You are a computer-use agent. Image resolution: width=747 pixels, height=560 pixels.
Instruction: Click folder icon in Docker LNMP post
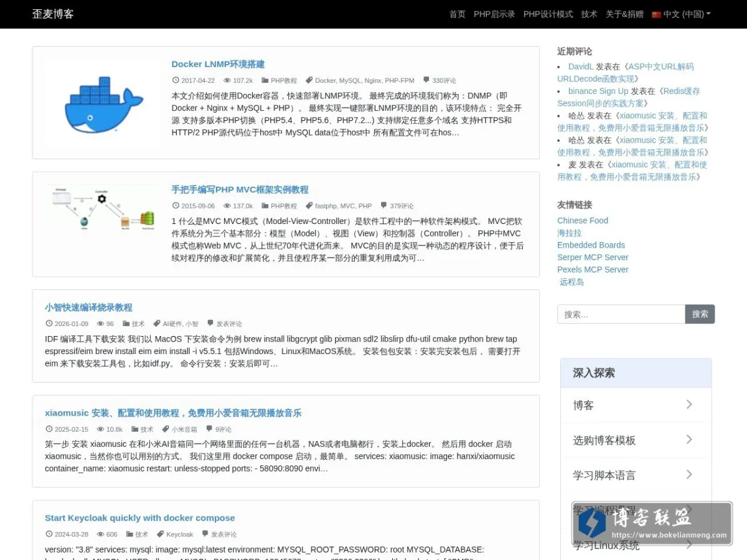pos(265,80)
